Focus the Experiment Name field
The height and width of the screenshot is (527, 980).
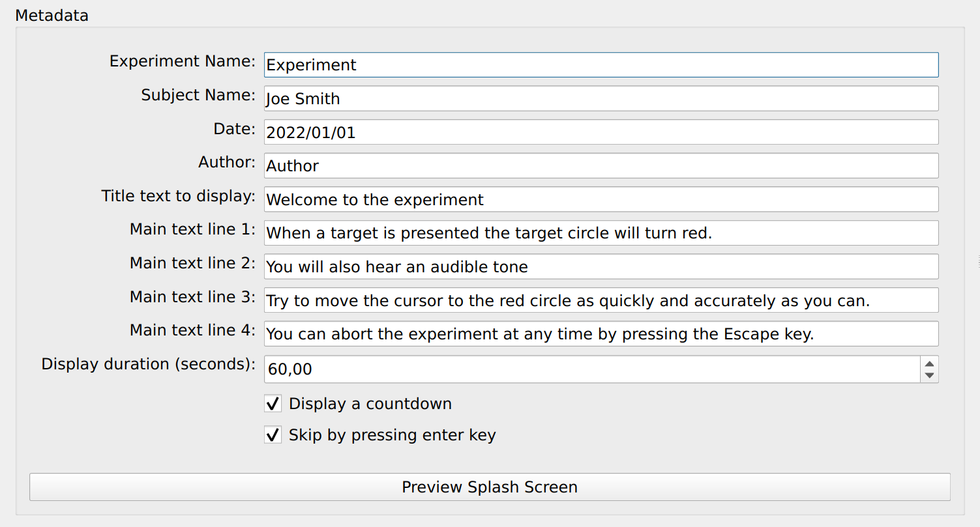coord(601,64)
